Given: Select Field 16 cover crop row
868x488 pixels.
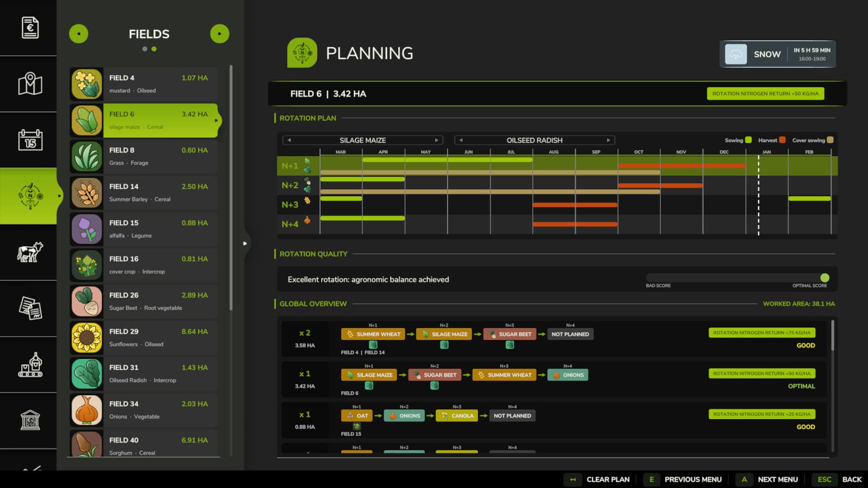Looking at the screenshot, I should click(x=144, y=265).
